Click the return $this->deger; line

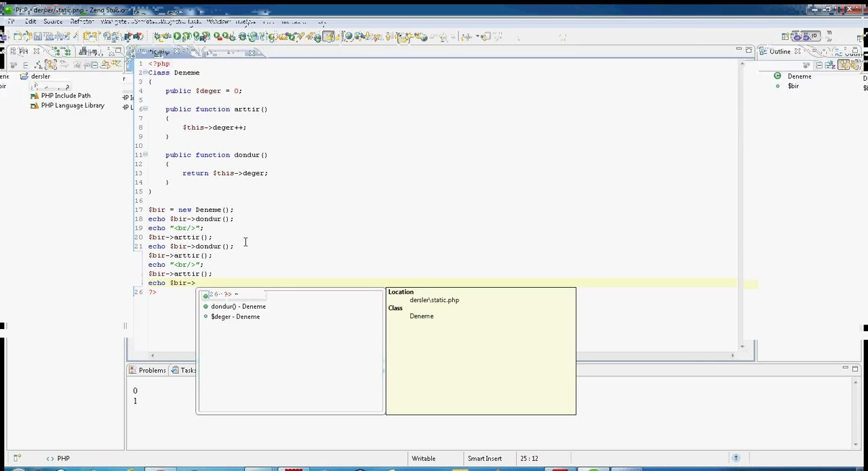225,173
